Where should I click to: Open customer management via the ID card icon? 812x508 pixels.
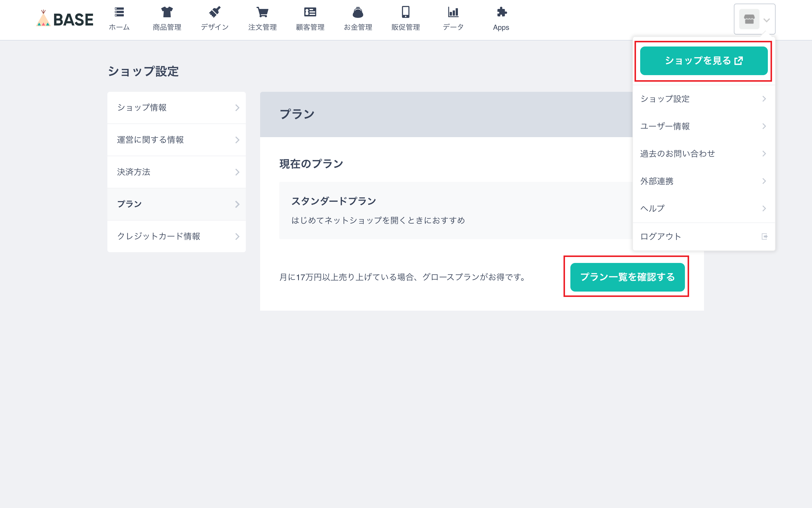pyautogui.click(x=310, y=12)
